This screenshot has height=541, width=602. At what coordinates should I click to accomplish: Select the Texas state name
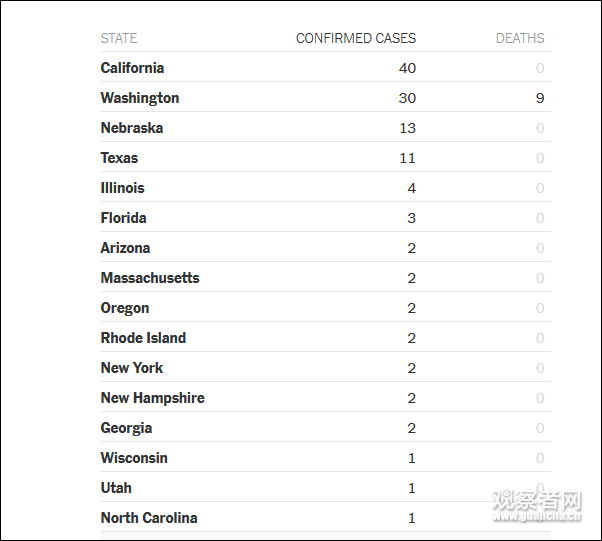[x=119, y=158]
